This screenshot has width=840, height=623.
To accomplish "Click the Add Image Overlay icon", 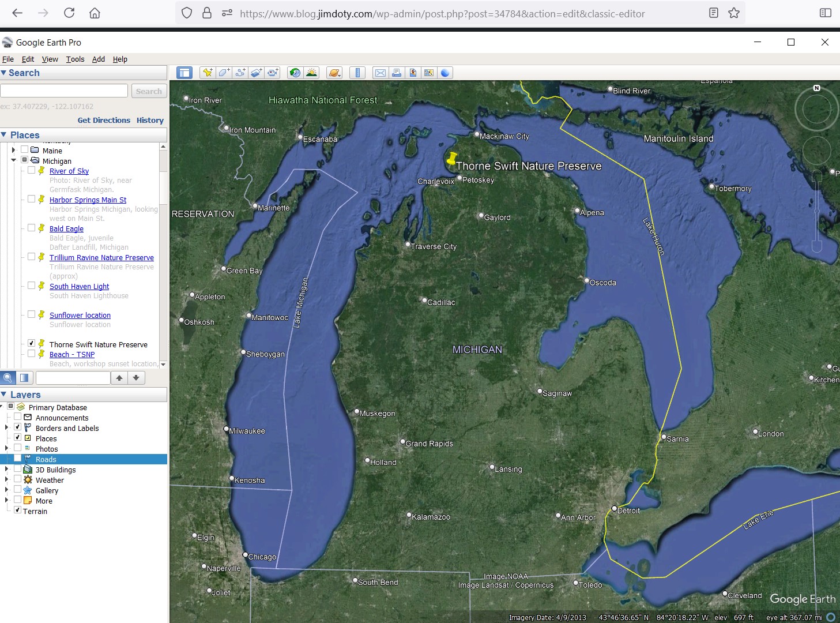I will [256, 73].
